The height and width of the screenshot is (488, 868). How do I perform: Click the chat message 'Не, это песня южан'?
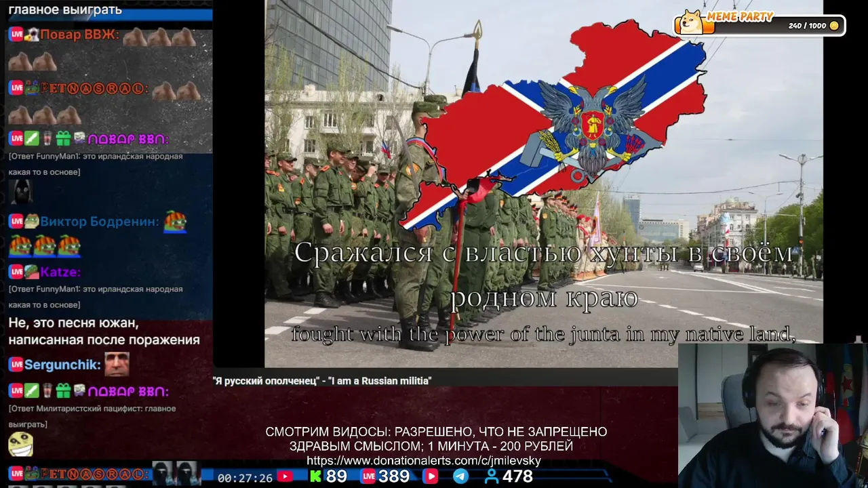104,331
